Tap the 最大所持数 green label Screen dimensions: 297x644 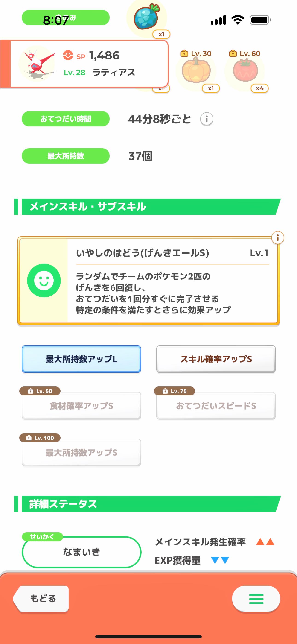coord(66,156)
